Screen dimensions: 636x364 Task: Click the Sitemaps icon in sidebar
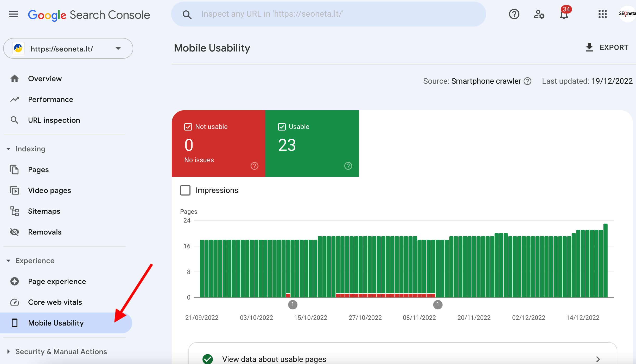(15, 211)
